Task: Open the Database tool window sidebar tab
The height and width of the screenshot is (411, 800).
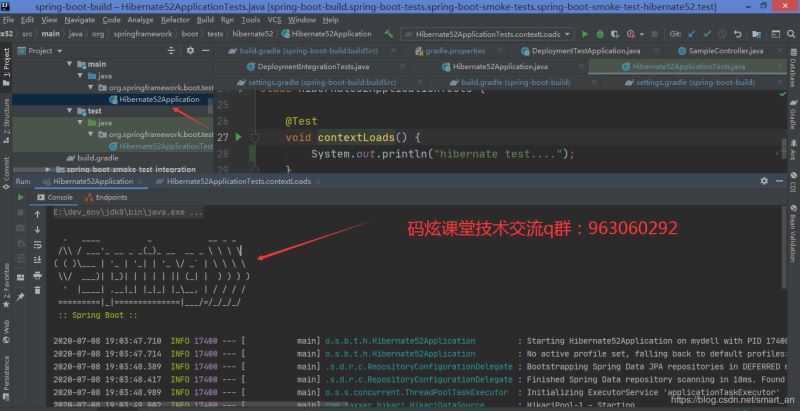Action: click(793, 67)
